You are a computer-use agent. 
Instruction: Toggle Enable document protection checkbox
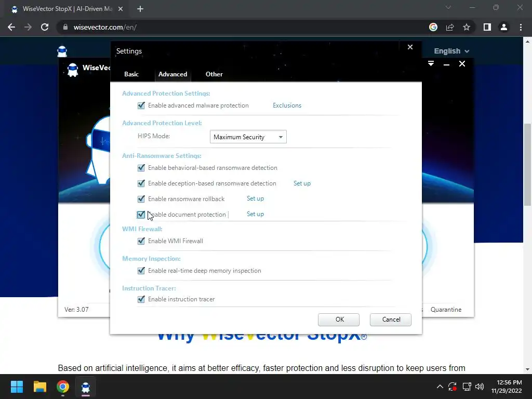[141, 215]
